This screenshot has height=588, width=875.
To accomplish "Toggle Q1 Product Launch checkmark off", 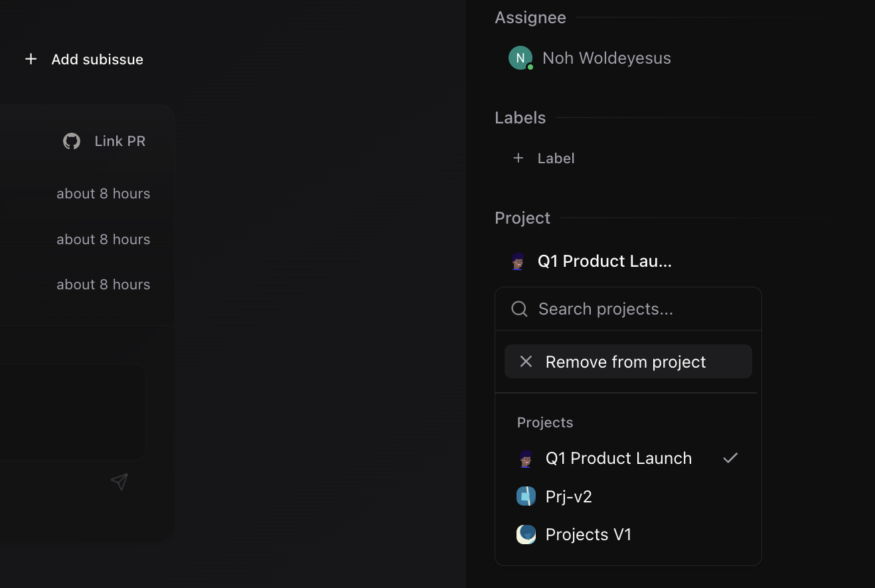I will click(x=730, y=458).
